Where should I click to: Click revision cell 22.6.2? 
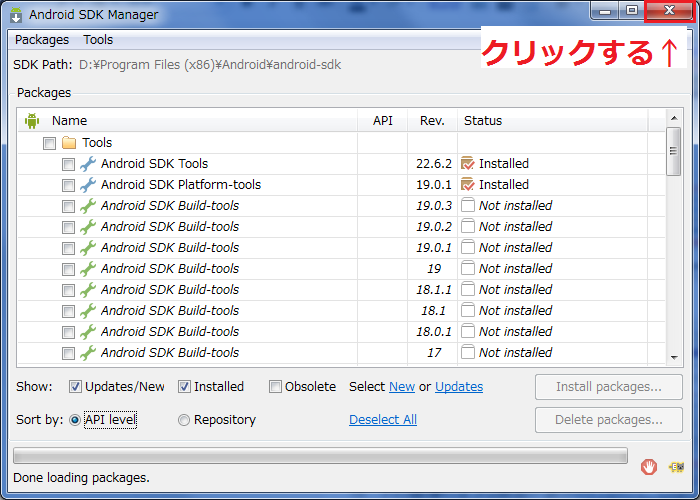[x=433, y=164]
